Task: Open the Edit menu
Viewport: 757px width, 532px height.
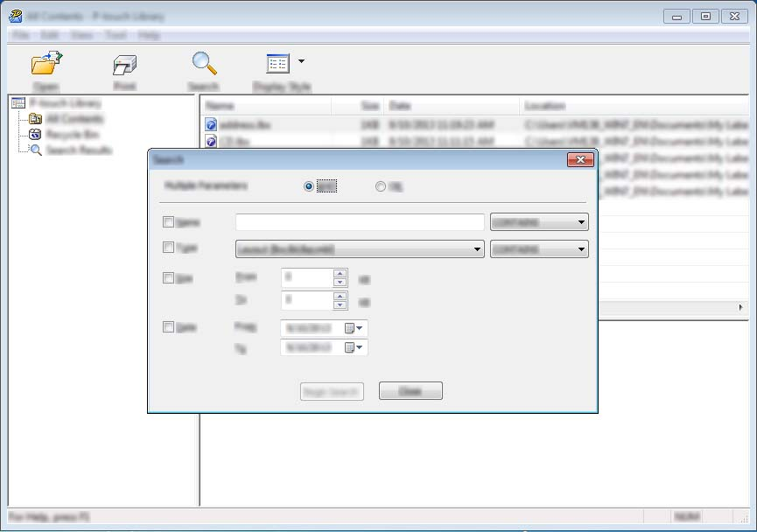Action: tap(49, 35)
